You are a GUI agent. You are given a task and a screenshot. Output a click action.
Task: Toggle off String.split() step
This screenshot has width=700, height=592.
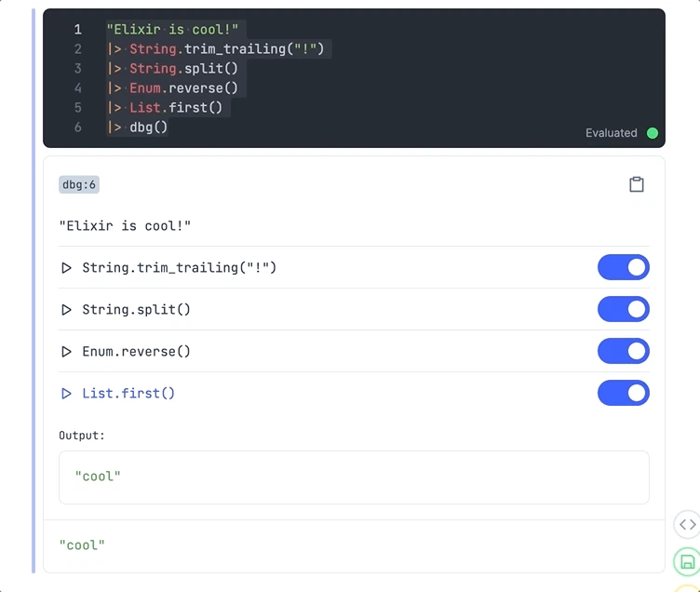624,309
